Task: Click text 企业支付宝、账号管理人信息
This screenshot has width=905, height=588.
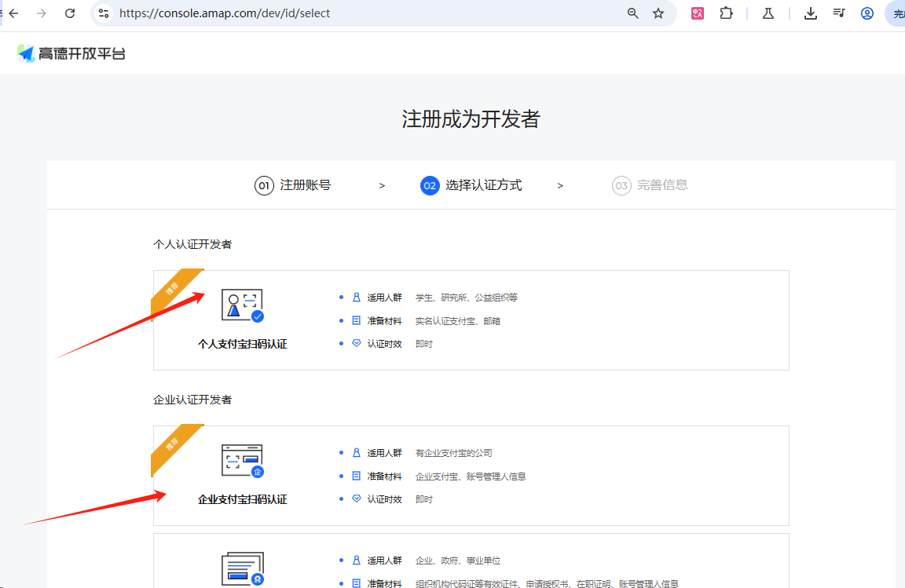Action: click(x=471, y=476)
